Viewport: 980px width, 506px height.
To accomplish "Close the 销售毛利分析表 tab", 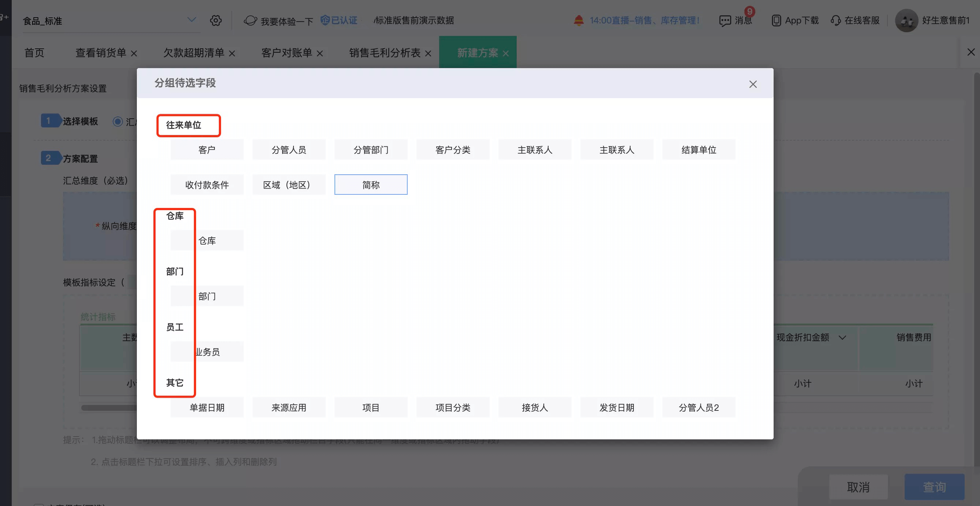I will tap(428, 53).
